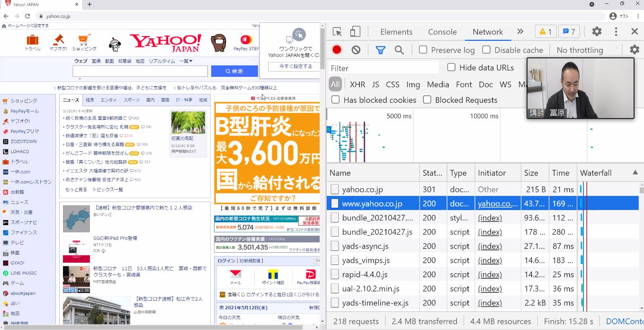Select rapid-4.4.0.js request row
644x330 pixels.
pos(483,275)
